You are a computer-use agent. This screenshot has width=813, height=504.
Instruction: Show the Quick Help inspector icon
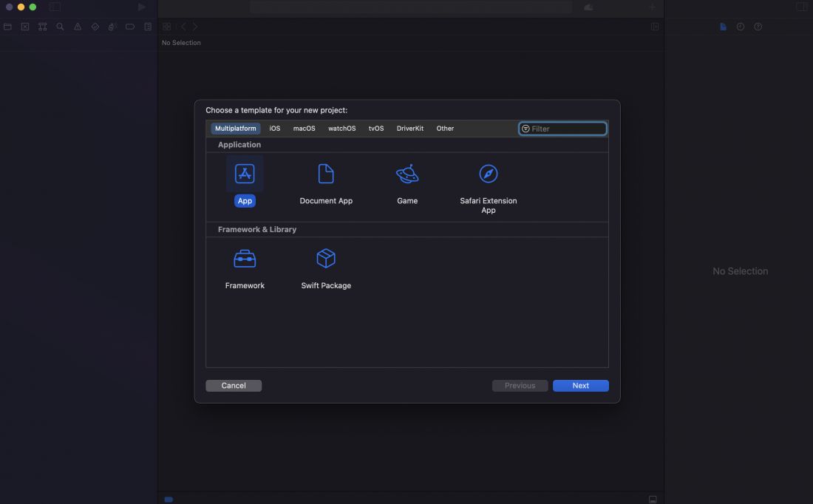click(x=758, y=27)
